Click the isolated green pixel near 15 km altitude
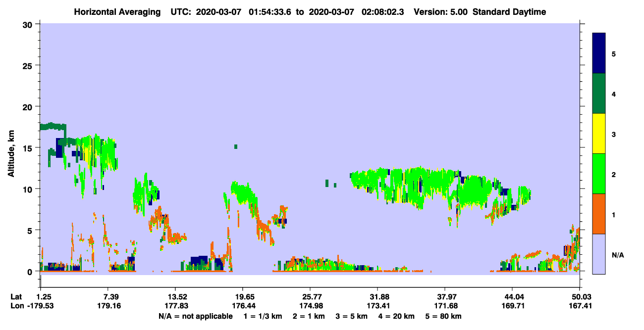644x330 pixels. point(236,146)
